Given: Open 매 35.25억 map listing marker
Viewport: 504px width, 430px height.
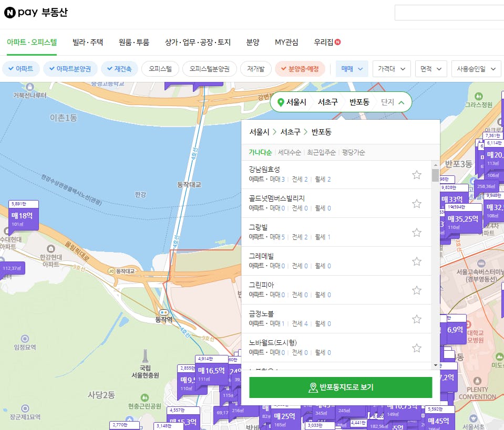Looking at the screenshot, I should tap(463, 219).
